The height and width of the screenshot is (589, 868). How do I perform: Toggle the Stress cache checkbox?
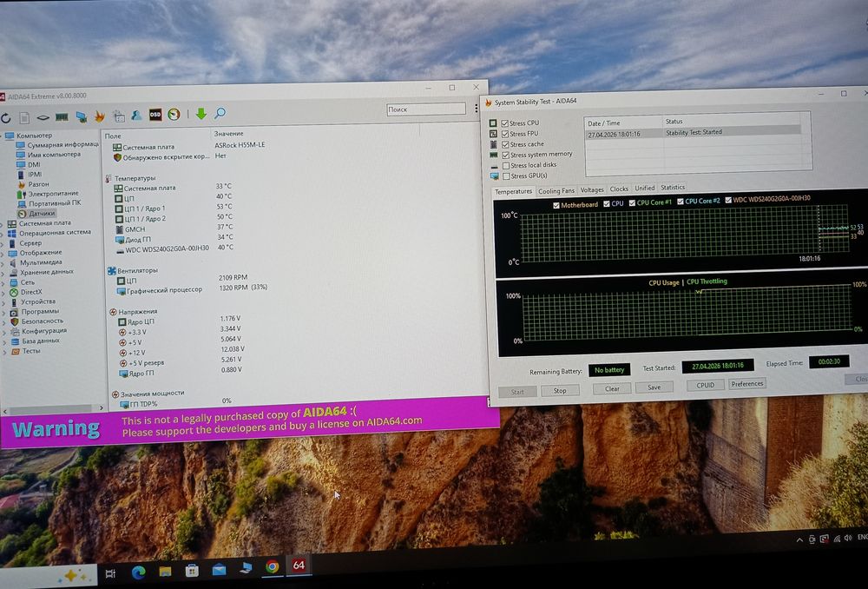point(505,144)
